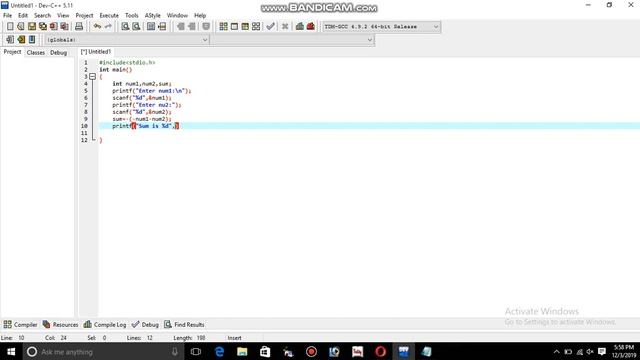Click the Find toolbar icon
This screenshot has width=640, height=360.
tap(125, 27)
